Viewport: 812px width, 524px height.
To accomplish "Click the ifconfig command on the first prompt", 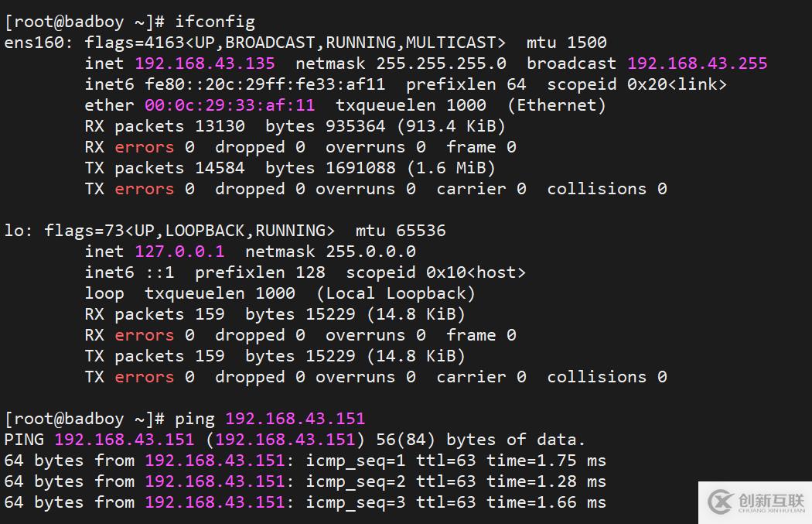I will 215,22.
